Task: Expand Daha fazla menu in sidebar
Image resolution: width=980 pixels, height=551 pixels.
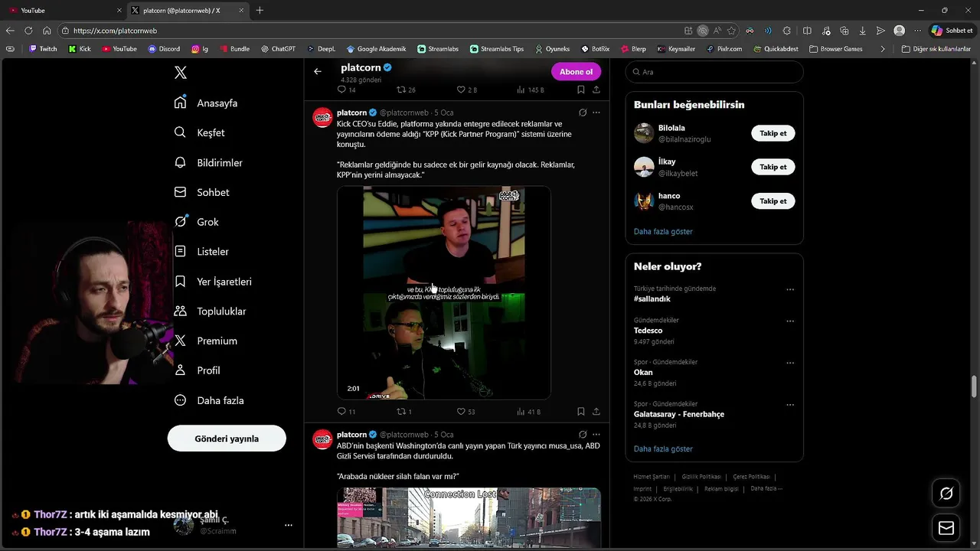Action: (209, 400)
